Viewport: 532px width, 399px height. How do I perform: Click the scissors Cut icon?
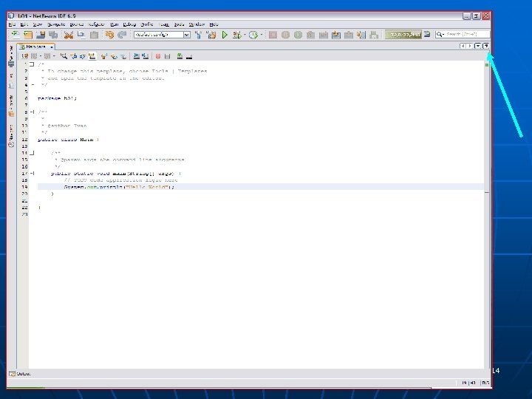coord(69,35)
